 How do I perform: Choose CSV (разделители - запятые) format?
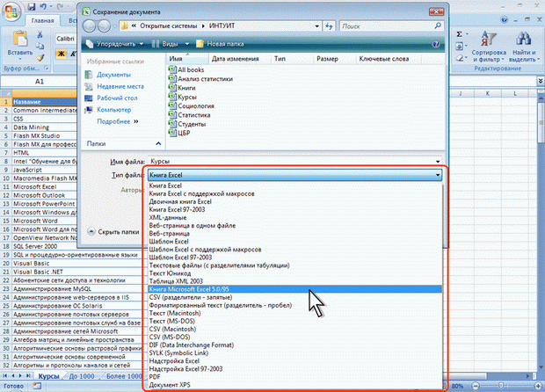pyautogui.click(x=294, y=297)
